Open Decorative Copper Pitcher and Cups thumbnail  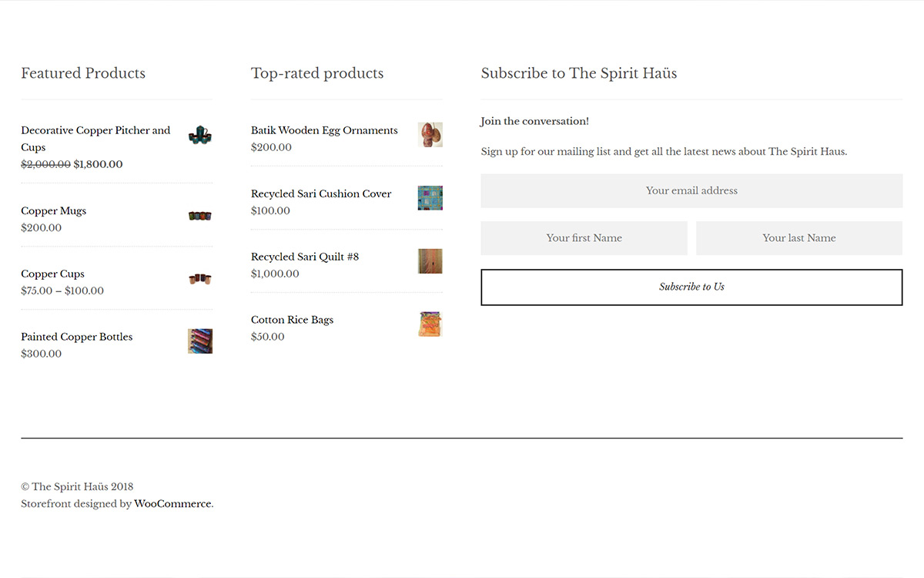pyautogui.click(x=200, y=135)
